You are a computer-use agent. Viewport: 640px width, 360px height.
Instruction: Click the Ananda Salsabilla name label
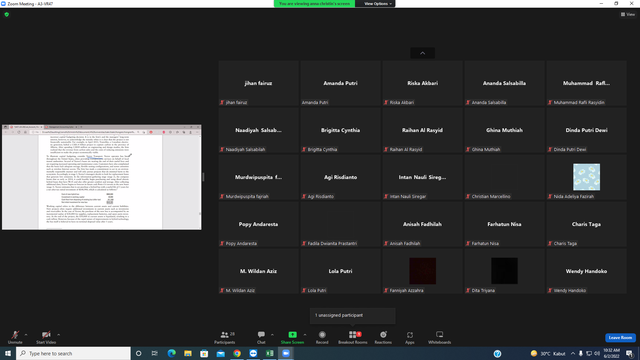(x=504, y=83)
